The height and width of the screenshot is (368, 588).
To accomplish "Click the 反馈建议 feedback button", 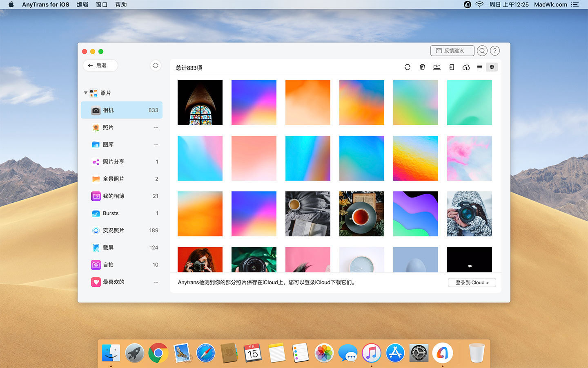I will coord(452,51).
